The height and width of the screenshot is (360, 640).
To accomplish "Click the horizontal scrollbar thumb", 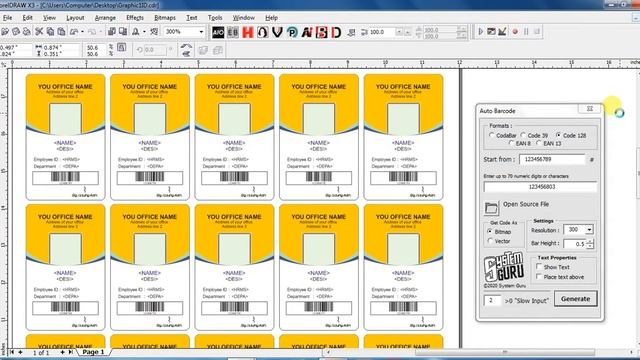I will point(504,352).
